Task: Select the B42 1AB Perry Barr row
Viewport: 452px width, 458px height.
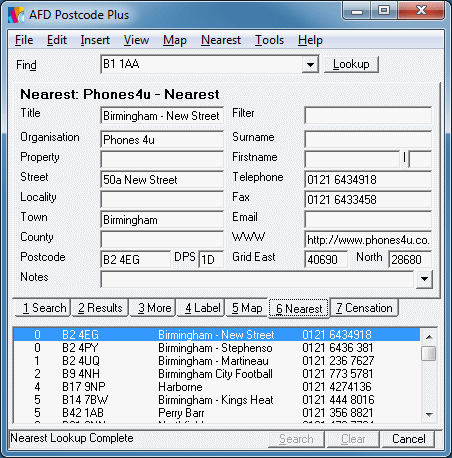Action: [217, 413]
